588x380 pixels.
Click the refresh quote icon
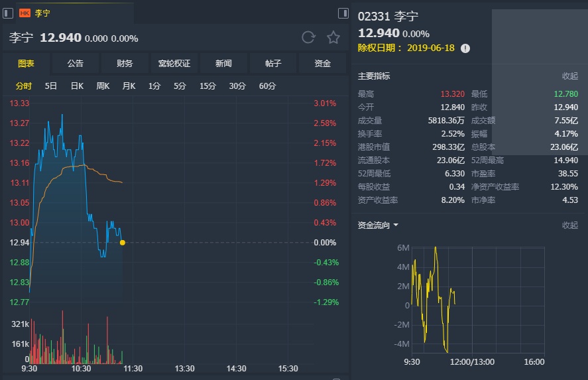(308, 37)
